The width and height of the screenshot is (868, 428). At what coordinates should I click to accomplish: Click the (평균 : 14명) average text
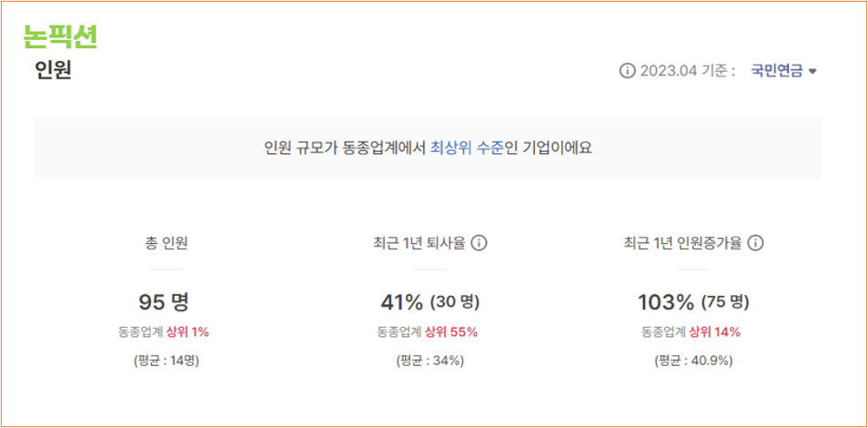pos(167,361)
